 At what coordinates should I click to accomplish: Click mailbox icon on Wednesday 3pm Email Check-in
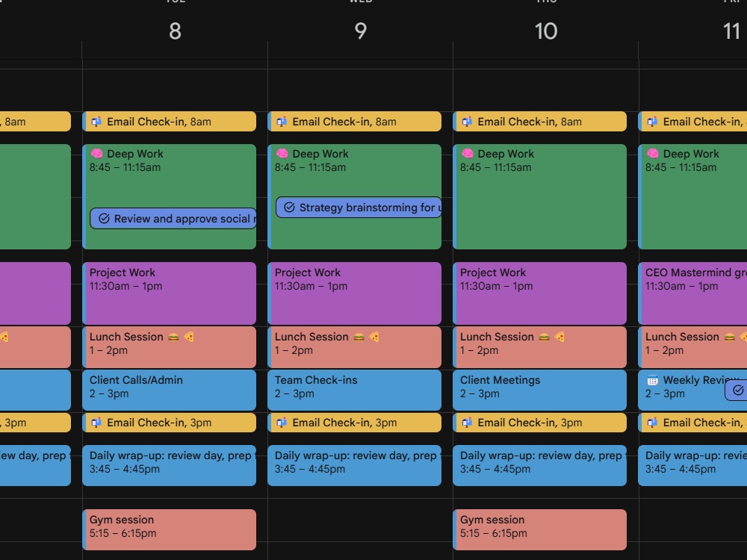(282, 423)
